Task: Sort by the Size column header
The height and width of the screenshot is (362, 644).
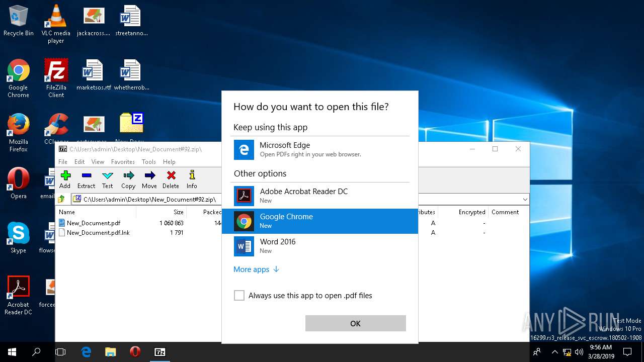Action: click(x=161, y=212)
